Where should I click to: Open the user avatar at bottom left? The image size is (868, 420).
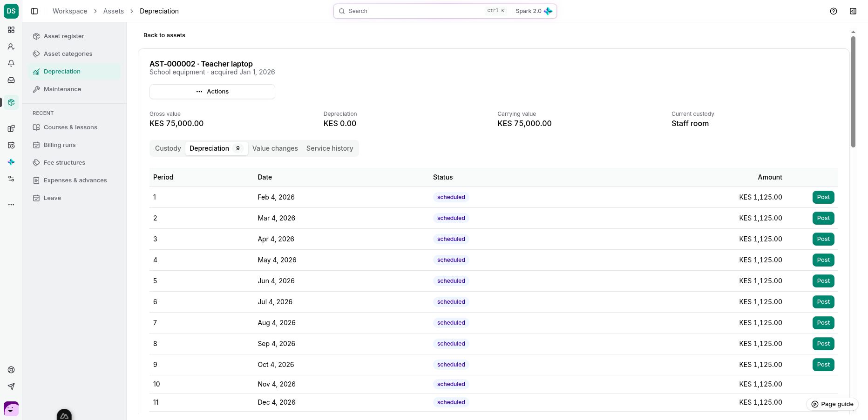[x=11, y=409]
